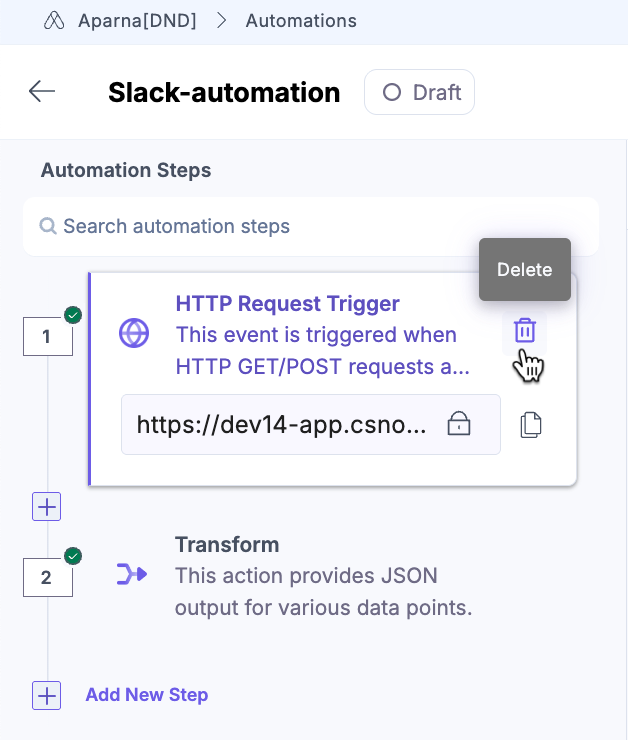Click the Transform arrow icon

click(132, 574)
